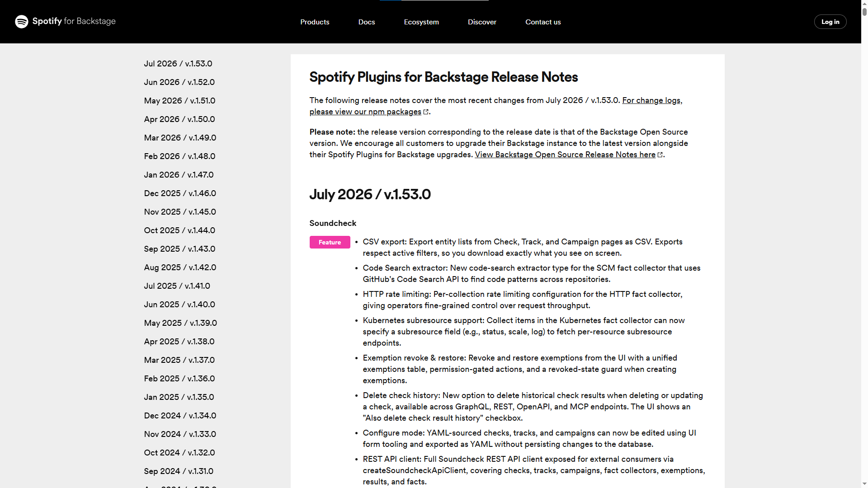Click external link icon after npm packages
This screenshot has height=488, width=868.
click(426, 112)
